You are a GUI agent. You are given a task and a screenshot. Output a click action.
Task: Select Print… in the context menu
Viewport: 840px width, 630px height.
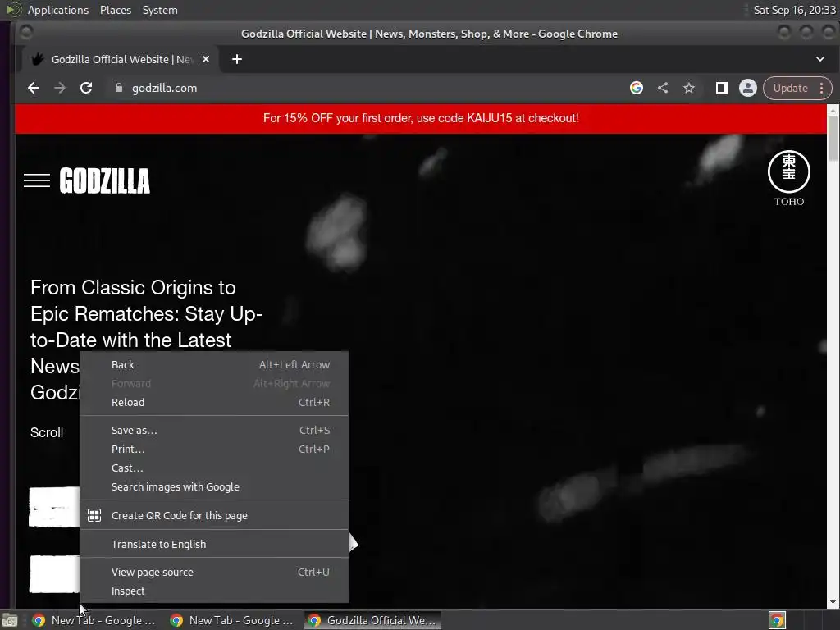214,449
